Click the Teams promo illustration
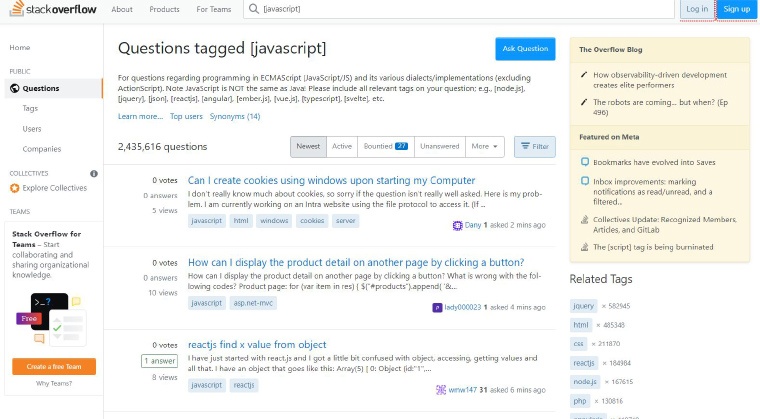The image size is (760, 419). point(51,320)
